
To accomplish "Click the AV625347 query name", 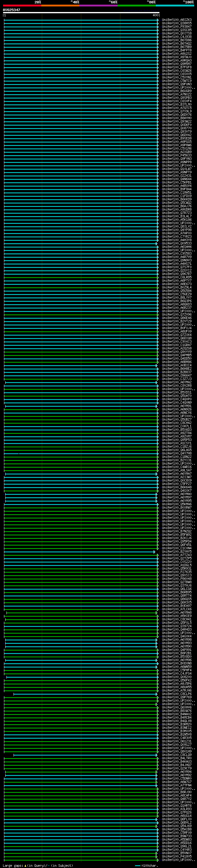I will (11, 10).
